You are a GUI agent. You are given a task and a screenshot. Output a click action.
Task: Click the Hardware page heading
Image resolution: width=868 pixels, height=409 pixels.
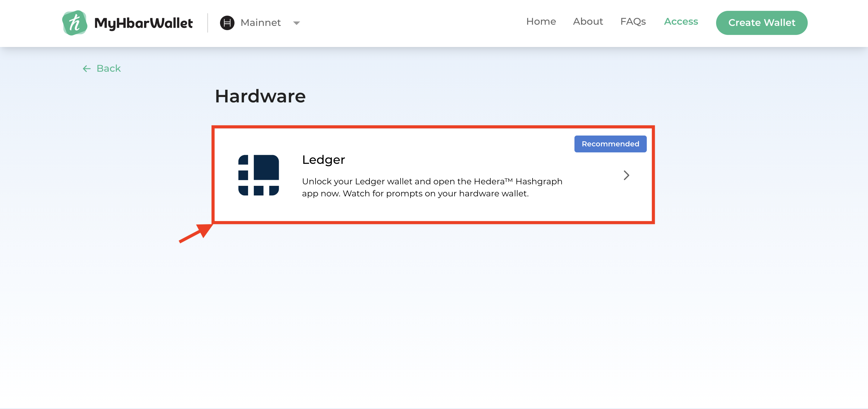260,96
